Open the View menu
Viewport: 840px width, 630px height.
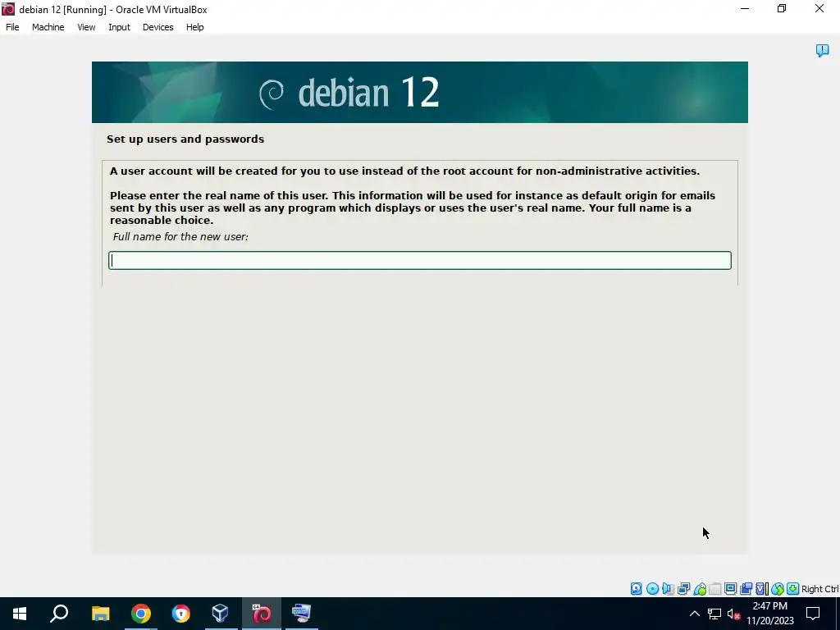(x=86, y=27)
